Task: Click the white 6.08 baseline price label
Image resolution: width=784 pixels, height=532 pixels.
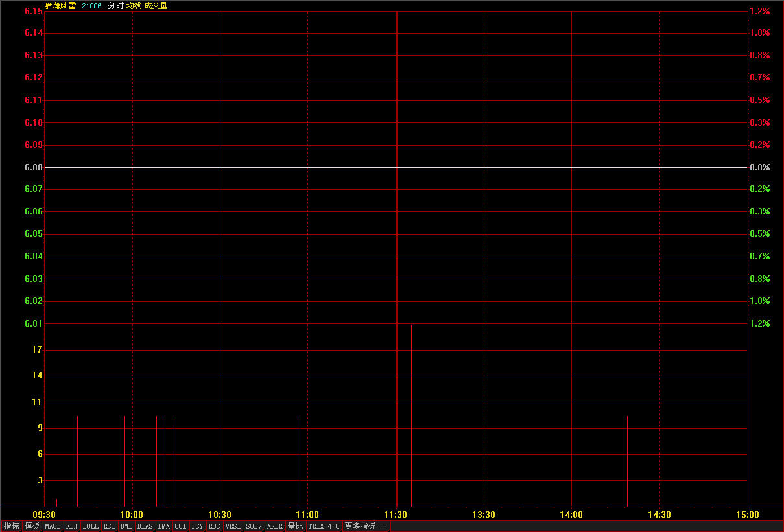Action: coord(34,167)
